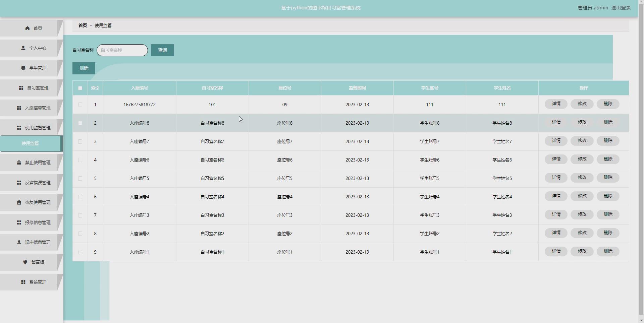Expand the 自习室管理 sidebar menu
This screenshot has height=323, width=644.
point(31,88)
